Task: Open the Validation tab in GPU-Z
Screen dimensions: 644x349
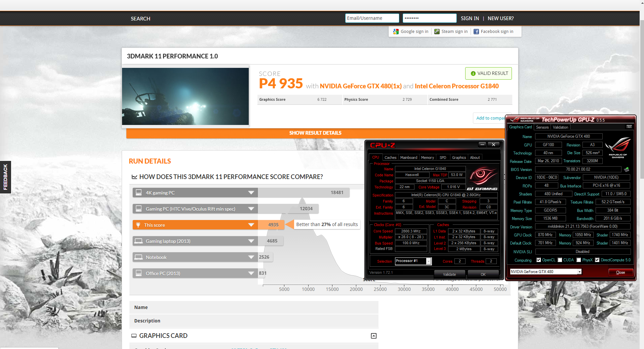Action: coord(560,127)
